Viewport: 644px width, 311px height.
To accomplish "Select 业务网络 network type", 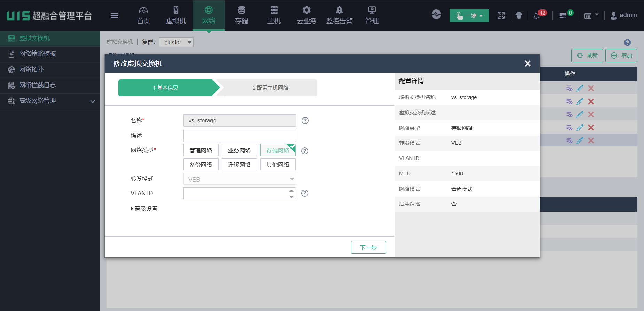I will (x=239, y=150).
